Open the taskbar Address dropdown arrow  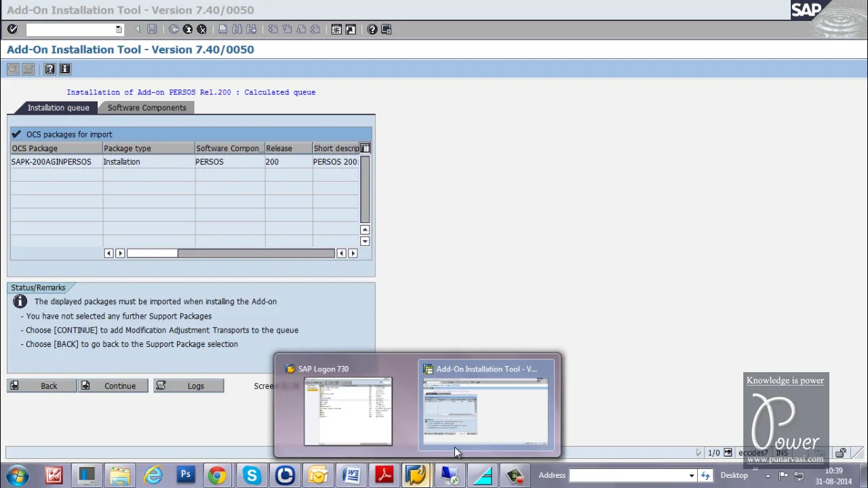pos(691,475)
